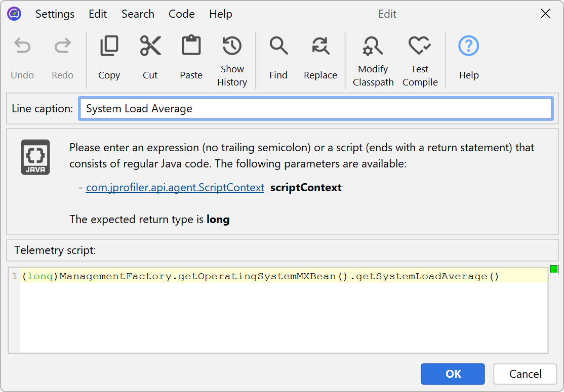Open the Edit menu
Viewport: 564px width, 392px height.
point(98,14)
